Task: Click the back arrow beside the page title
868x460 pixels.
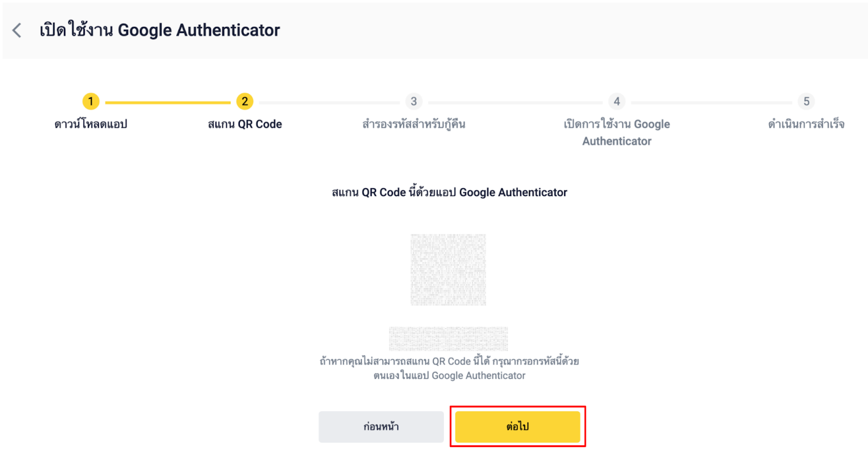Action: tap(17, 30)
